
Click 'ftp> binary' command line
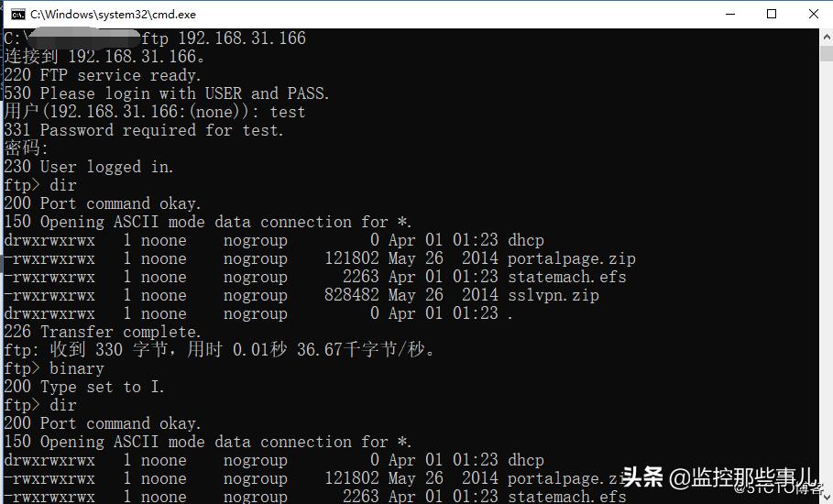tap(54, 368)
